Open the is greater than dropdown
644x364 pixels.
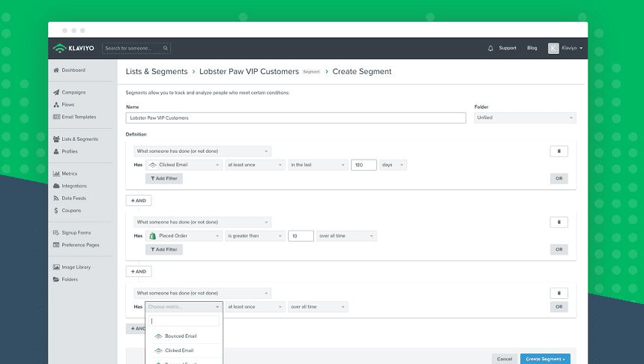255,236
